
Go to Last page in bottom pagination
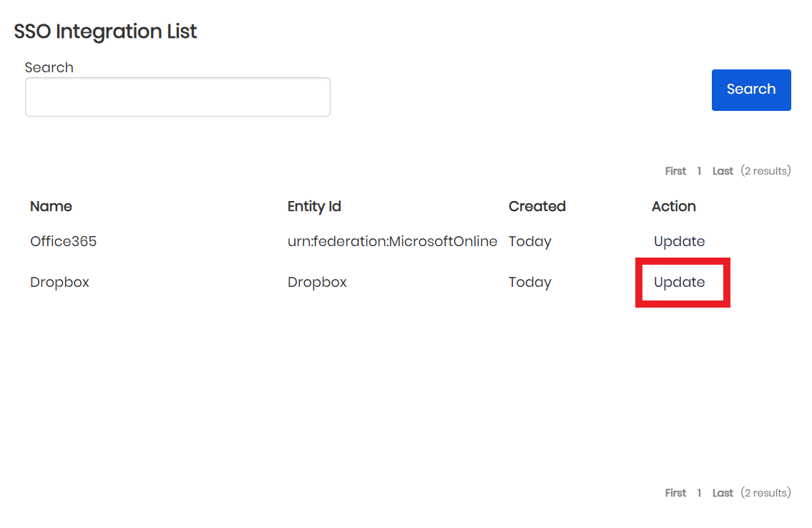pyautogui.click(x=723, y=493)
